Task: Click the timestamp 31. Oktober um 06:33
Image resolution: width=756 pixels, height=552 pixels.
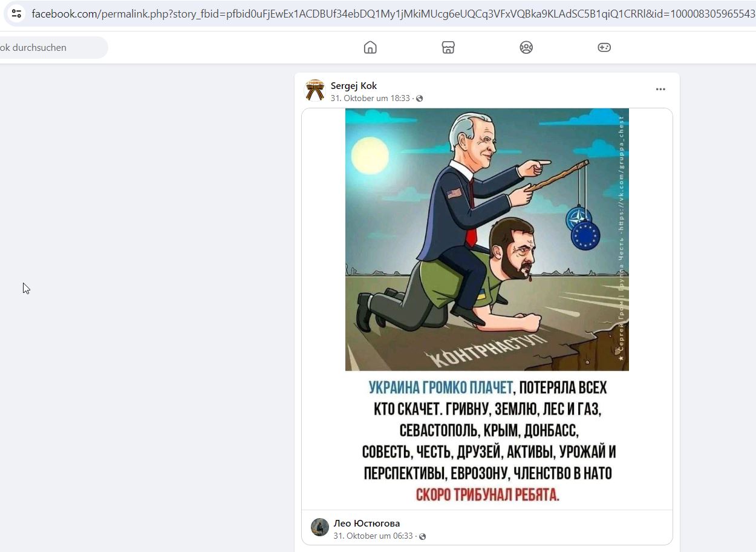Action: 373,536
